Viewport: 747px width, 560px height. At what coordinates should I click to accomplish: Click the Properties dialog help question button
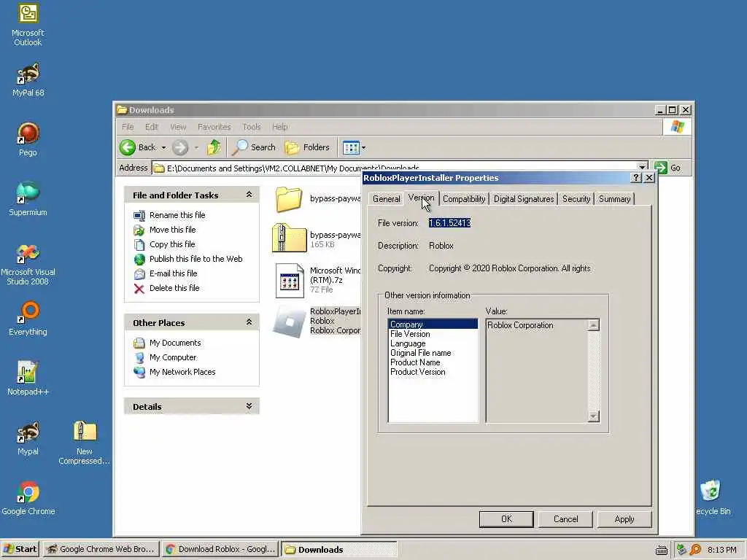pyautogui.click(x=636, y=178)
